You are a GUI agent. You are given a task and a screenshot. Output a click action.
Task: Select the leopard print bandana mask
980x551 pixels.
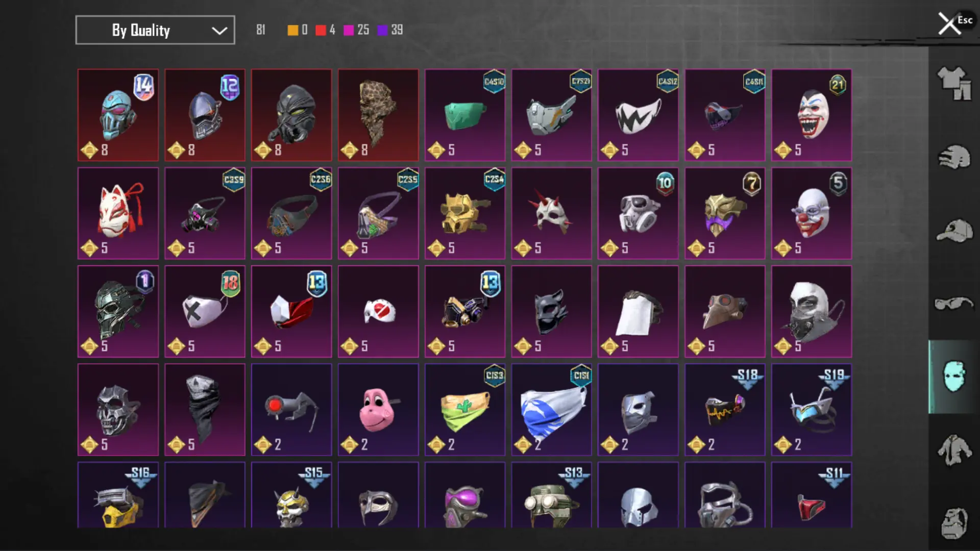378,115
